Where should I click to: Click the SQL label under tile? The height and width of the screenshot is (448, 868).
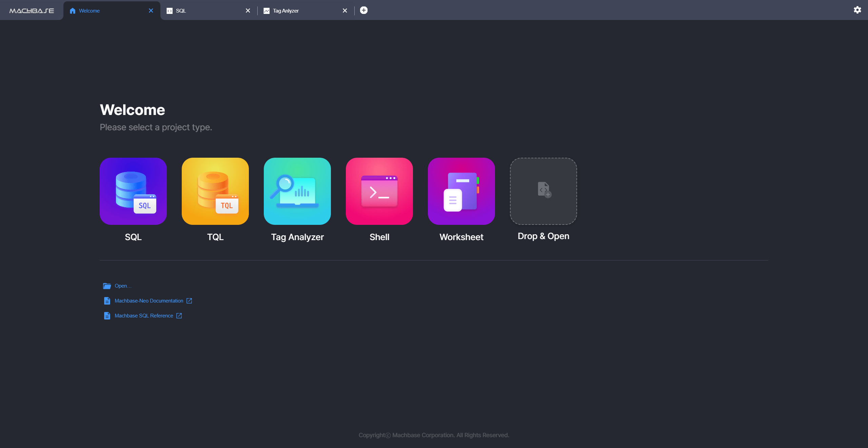133,237
